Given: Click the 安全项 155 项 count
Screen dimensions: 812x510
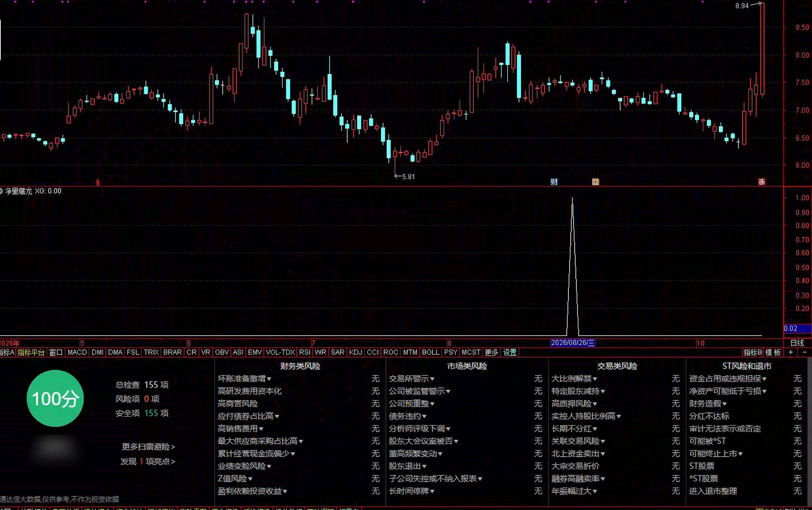Looking at the screenshot, I should coord(142,413).
